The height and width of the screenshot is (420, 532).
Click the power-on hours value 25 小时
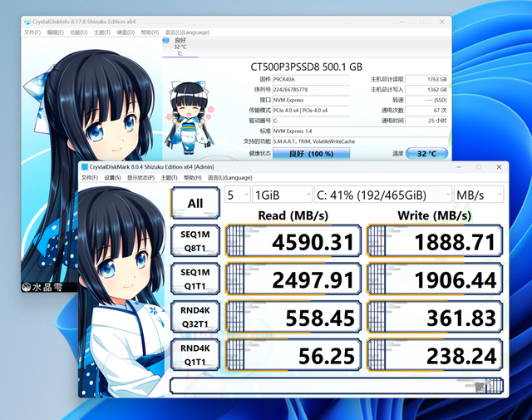[x=426, y=121]
